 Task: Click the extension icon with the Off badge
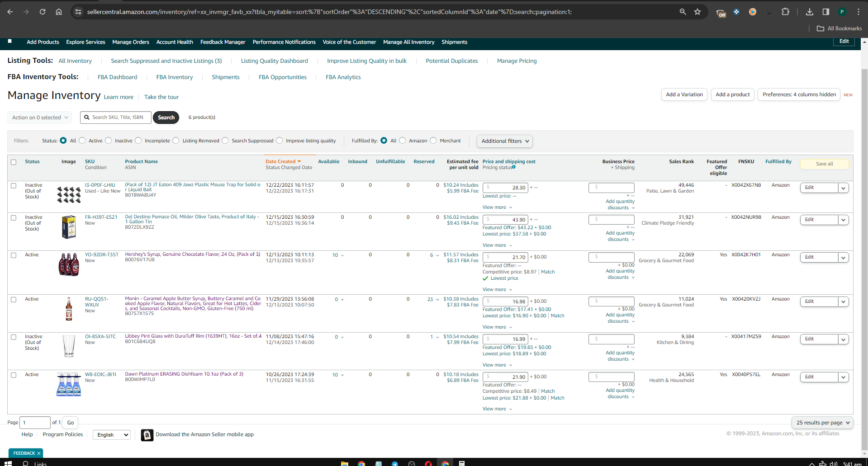721,13
